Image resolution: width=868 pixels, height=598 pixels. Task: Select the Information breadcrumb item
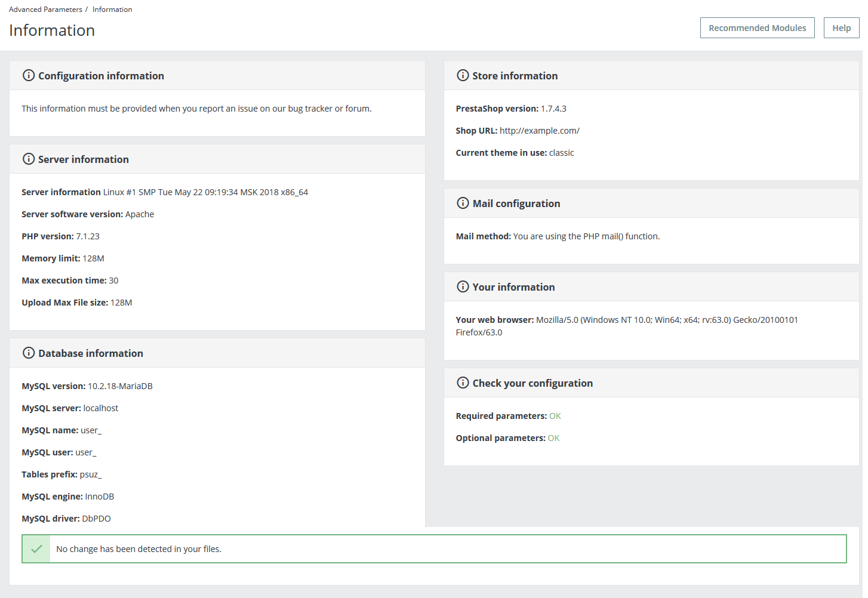[112, 10]
